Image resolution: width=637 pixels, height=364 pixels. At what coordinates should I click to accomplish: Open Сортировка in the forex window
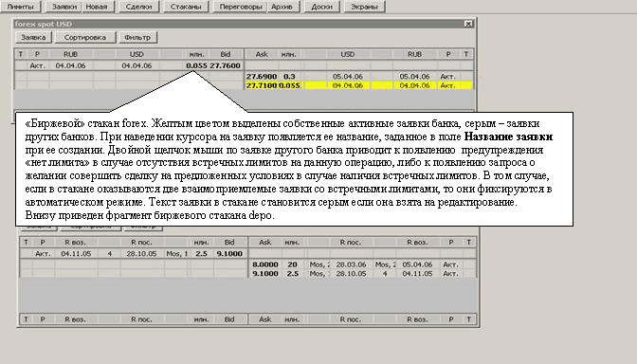(x=85, y=37)
